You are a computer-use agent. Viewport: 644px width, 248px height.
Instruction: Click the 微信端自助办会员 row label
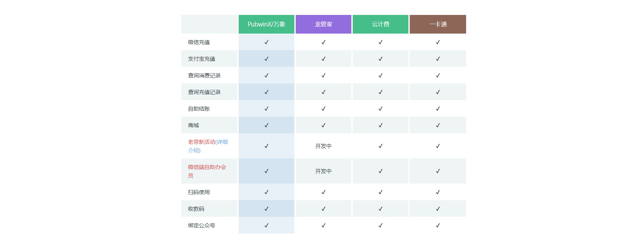[207, 171]
